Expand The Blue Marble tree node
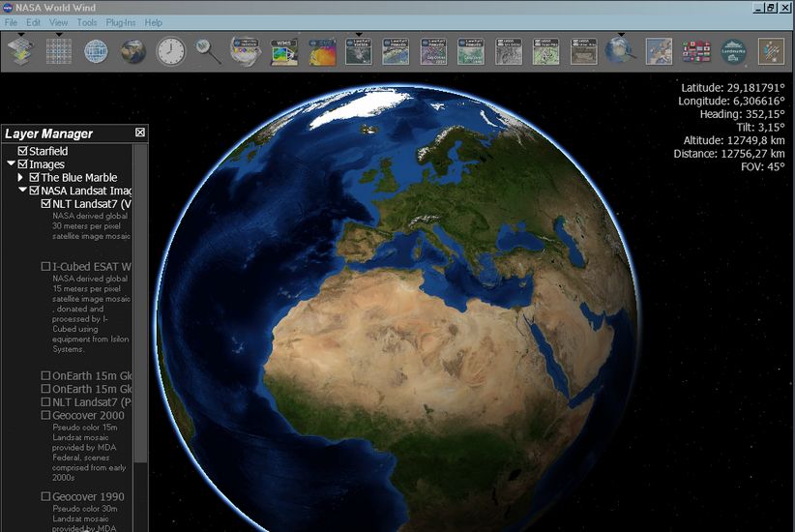The image size is (795, 532). (x=20, y=177)
